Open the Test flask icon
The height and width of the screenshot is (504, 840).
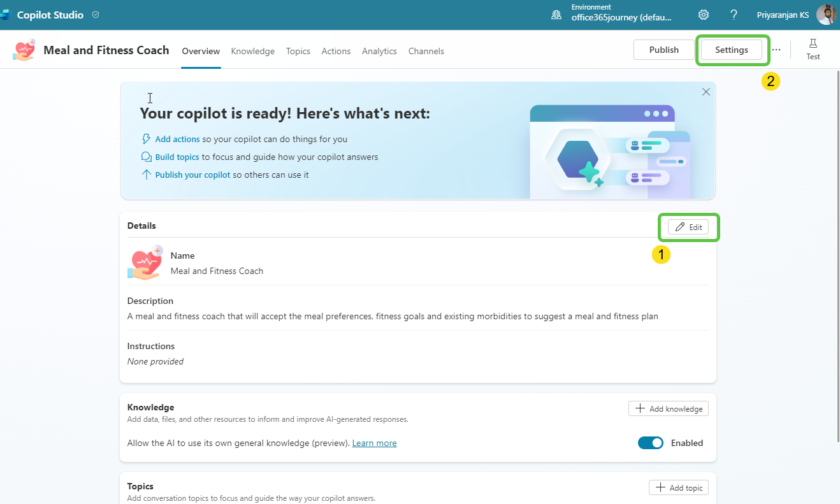click(x=813, y=44)
